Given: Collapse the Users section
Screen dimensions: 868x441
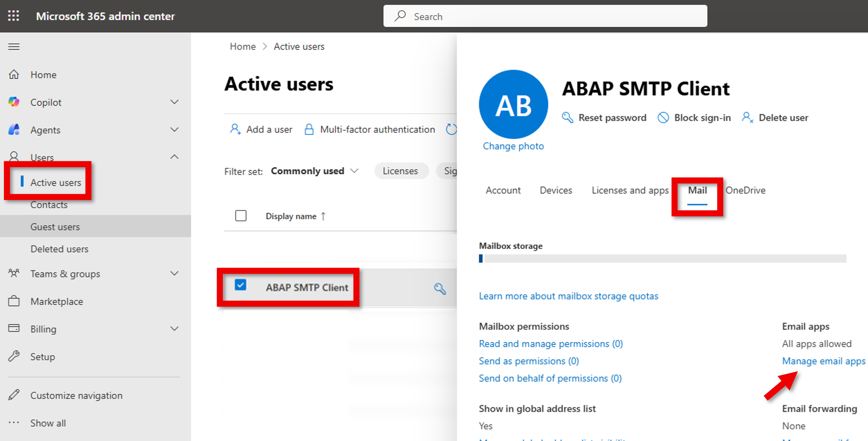Looking at the screenshot, I should coord(175,157).
